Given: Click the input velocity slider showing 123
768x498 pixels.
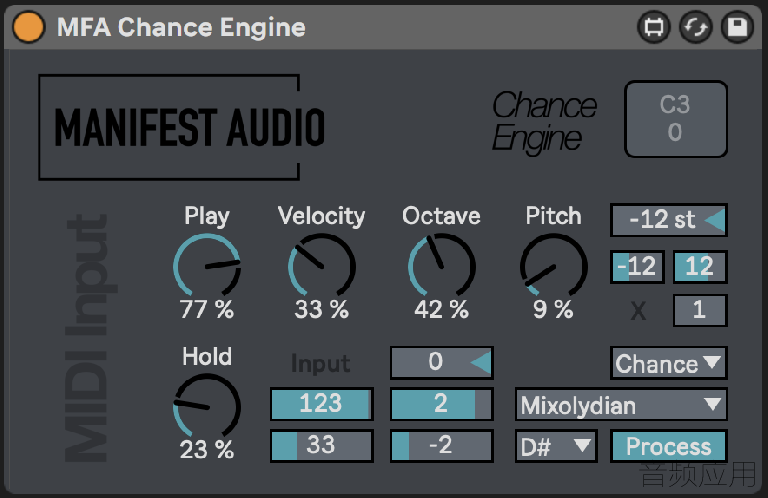Looking at the screenshot, I should click(322, 404).
